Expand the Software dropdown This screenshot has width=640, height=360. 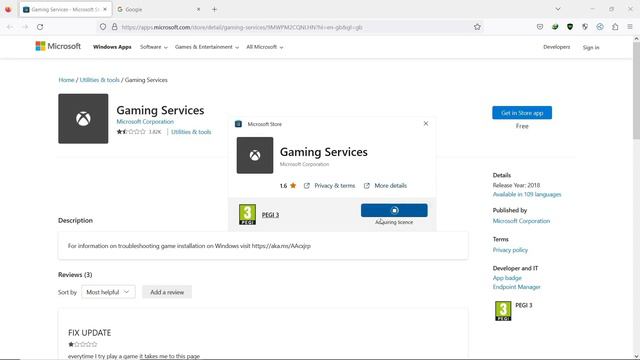click(x=154, y=47)
